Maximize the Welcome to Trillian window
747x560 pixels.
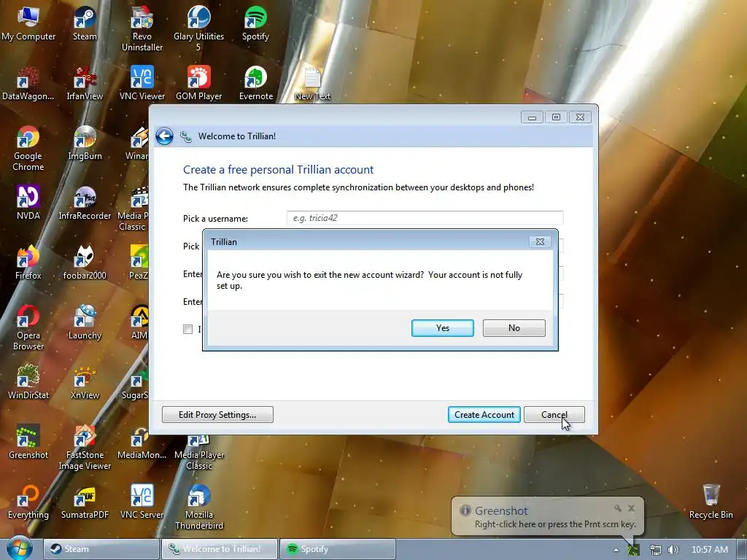(x=556, y=117)
